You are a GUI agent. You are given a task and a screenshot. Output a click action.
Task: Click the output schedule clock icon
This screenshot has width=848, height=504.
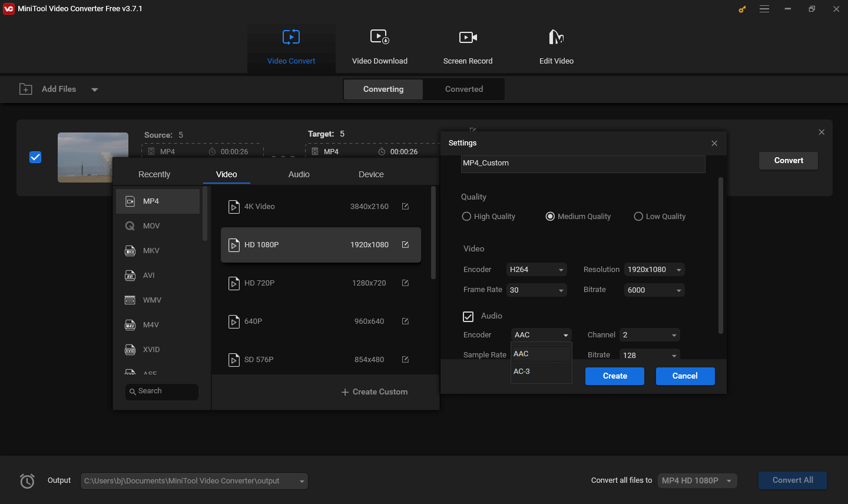click(x=27, y=481)
